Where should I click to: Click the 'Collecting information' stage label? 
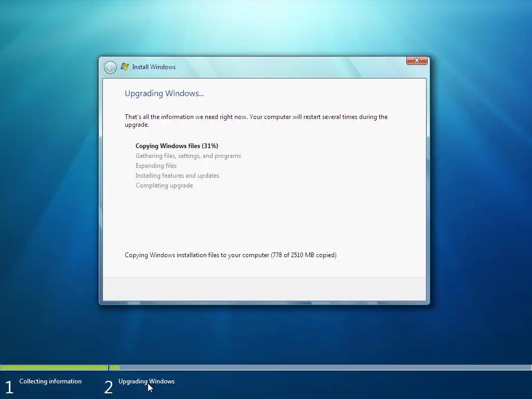point(50,381)
